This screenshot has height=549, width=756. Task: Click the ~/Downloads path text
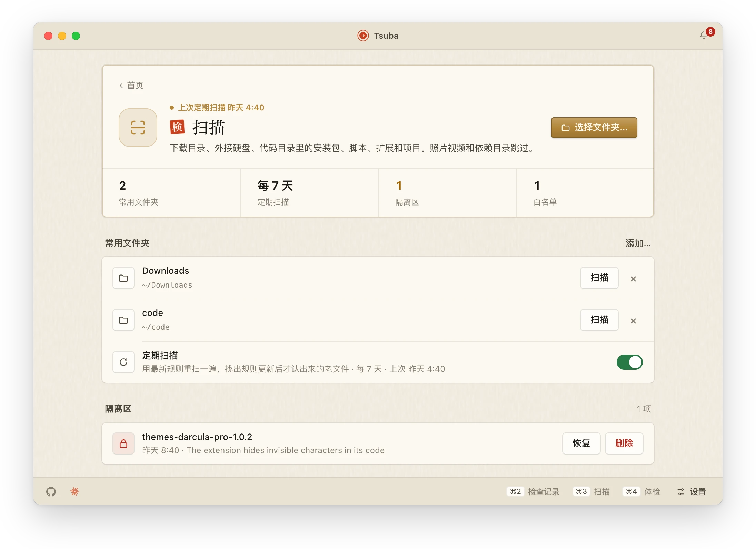click(x=167, y=285)
